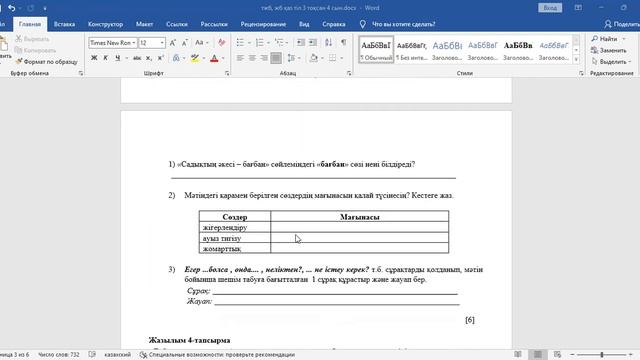Open the Главная tab
This screenshot has height=360, width=640.
(x=30, y=24)
